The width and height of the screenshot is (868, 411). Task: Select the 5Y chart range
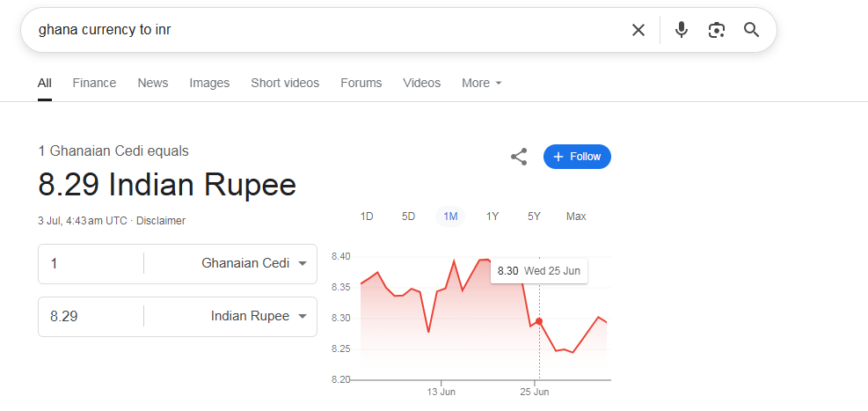[x=534, y=217]
